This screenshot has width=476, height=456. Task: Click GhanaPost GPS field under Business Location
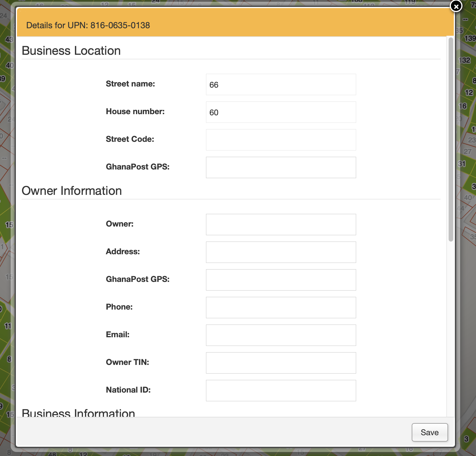point(281,168)
